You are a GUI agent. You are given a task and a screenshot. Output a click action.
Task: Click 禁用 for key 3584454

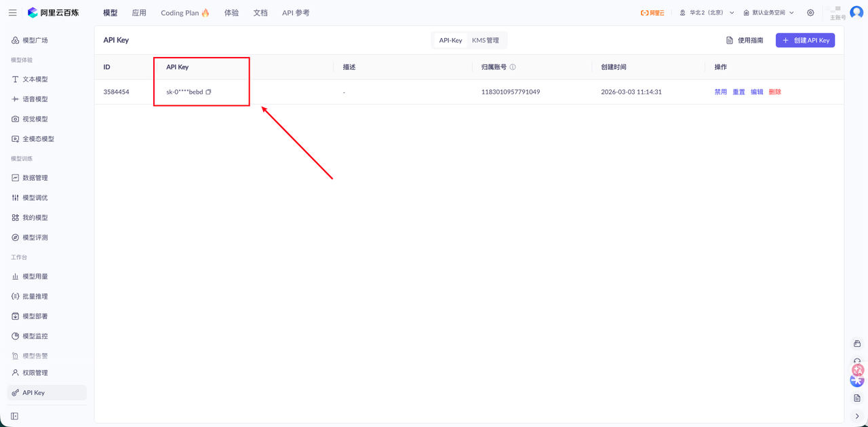720,92
